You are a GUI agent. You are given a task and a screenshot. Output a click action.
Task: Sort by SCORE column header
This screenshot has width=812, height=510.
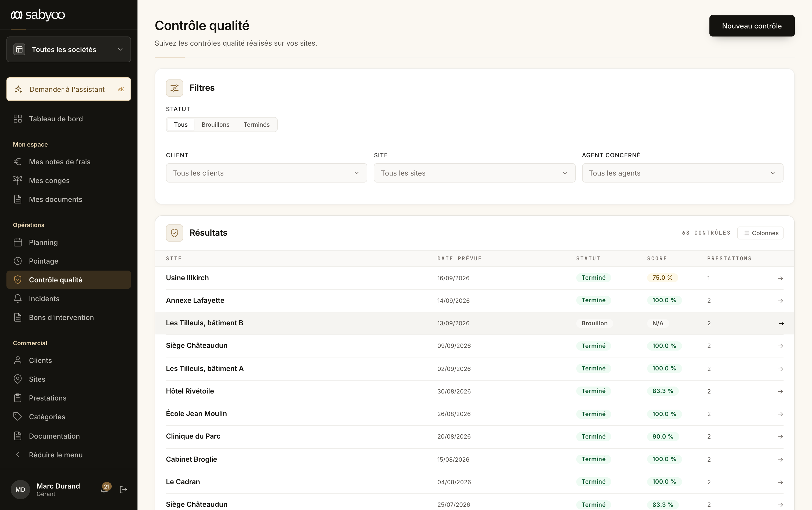(657, 258)
